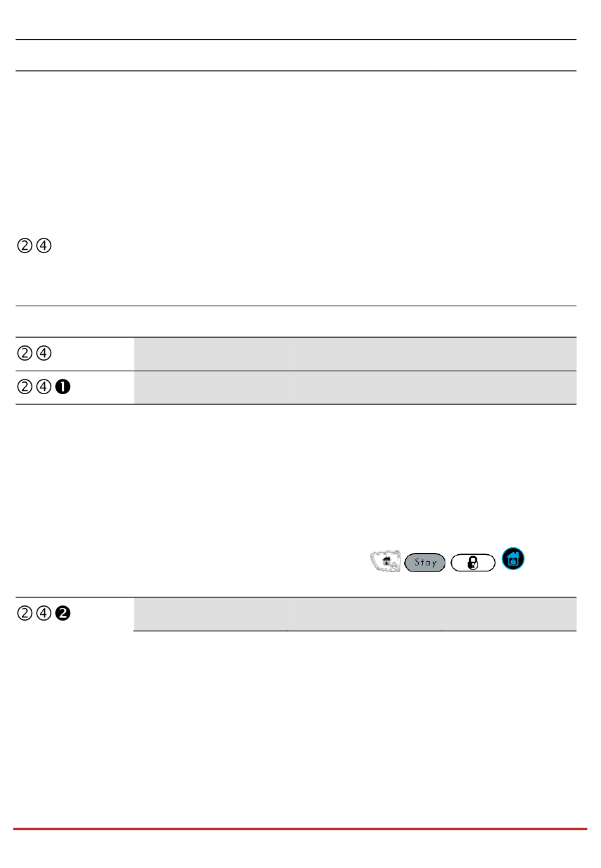The image size is (601, 868).
Task: Select the wide gray cell in black circled 1 row
Action: 431,388
